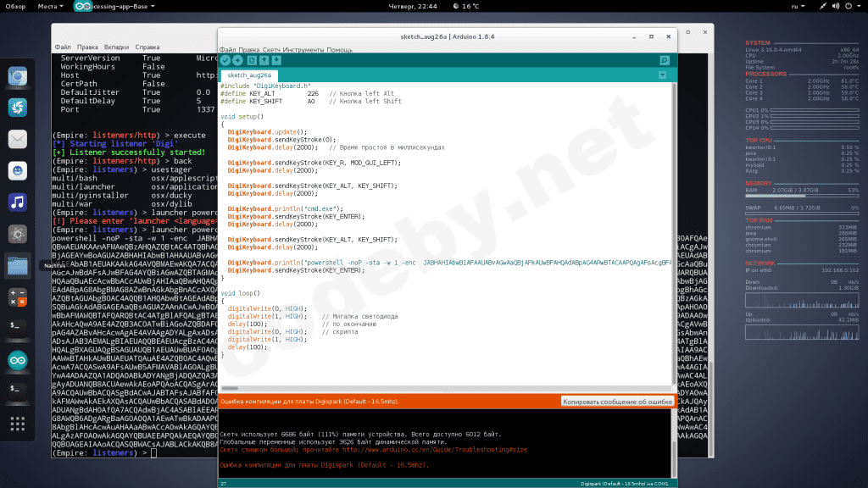
Task: Switch to the sketch_aug26a tab
Action: (x=248, y=75)
